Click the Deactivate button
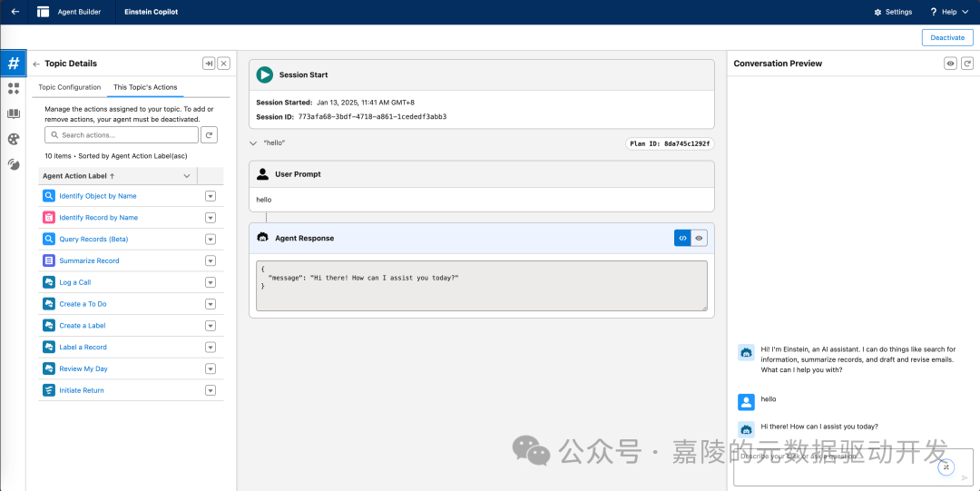The height and width of the screenshot is (491, 980). click(947, 37)
